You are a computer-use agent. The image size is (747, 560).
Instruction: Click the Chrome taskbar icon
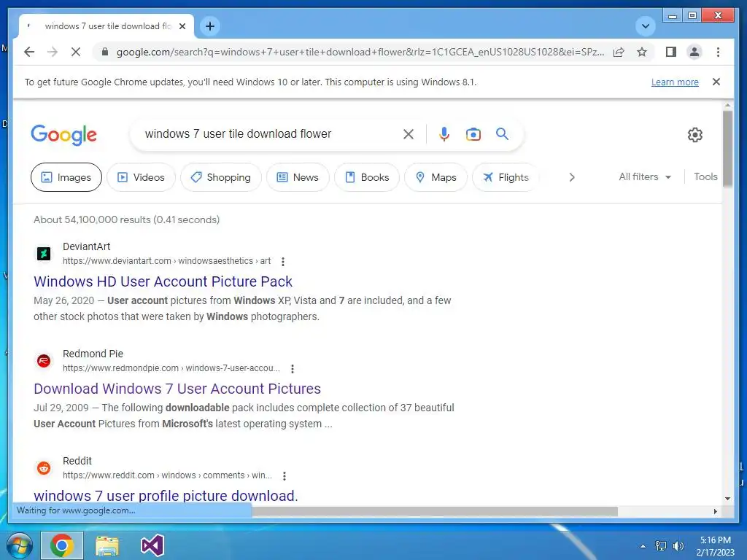[x=61, y=545]
